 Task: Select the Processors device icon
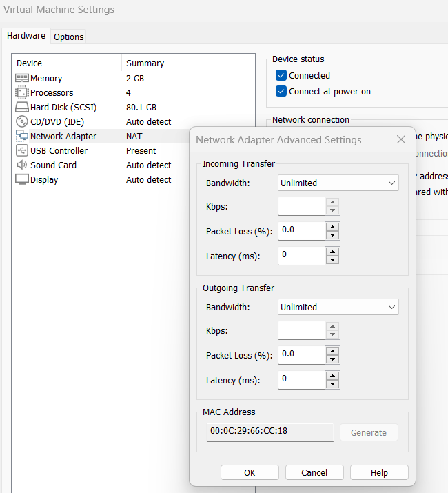point(21,93)
